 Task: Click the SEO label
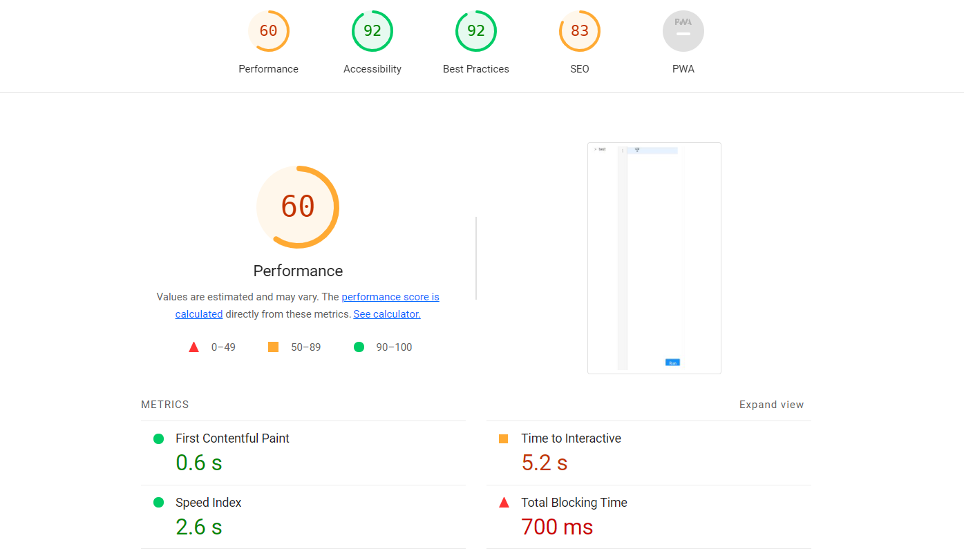click(x=579, y=69)
